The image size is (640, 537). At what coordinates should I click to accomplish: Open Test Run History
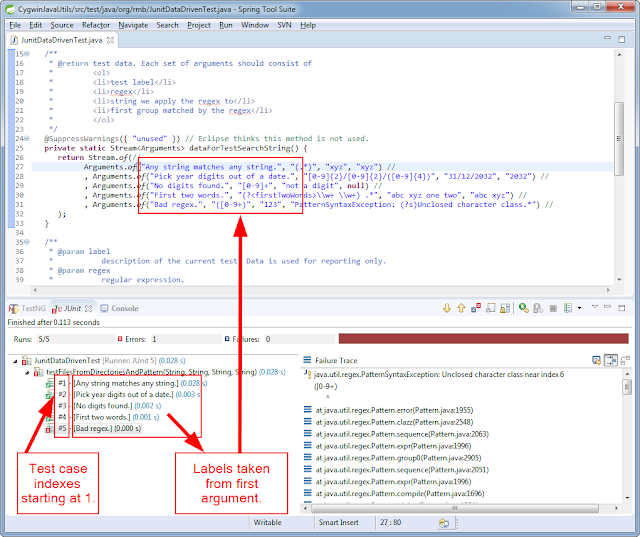click(x=568, y=308)
